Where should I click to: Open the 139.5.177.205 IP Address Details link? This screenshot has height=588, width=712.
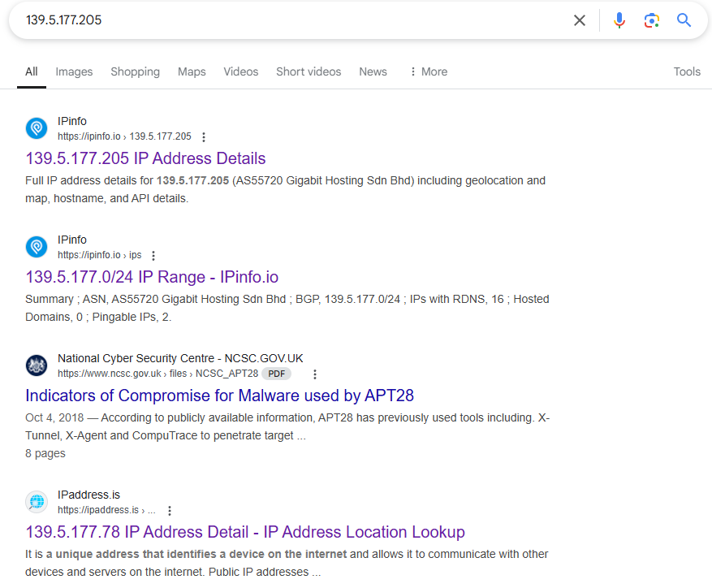145,158
